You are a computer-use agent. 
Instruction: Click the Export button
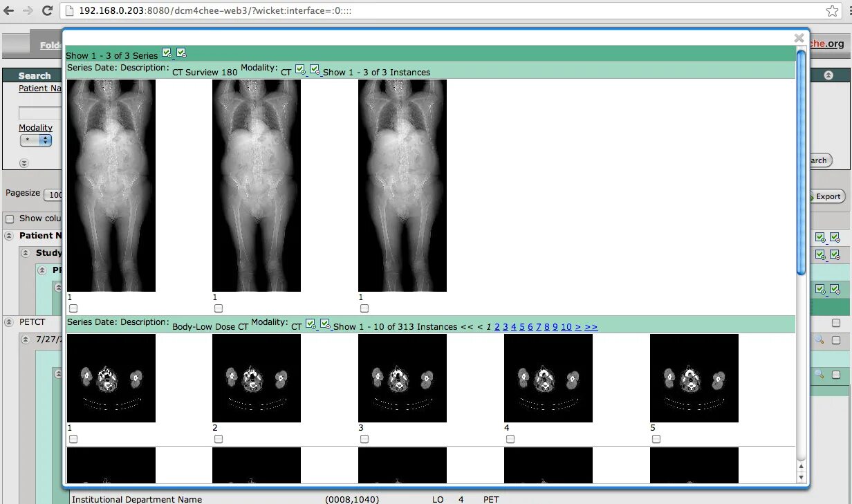click(827, 196)
